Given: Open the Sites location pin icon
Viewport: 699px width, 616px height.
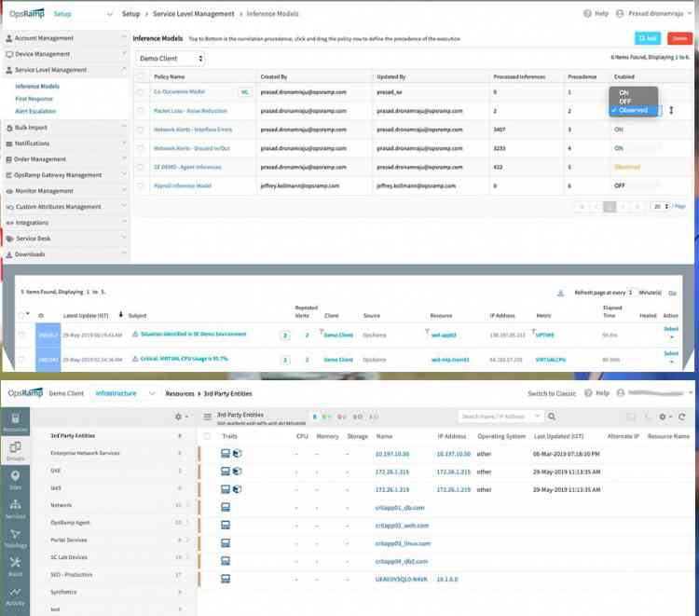Looking at the screenshot, I should [15, 476].
